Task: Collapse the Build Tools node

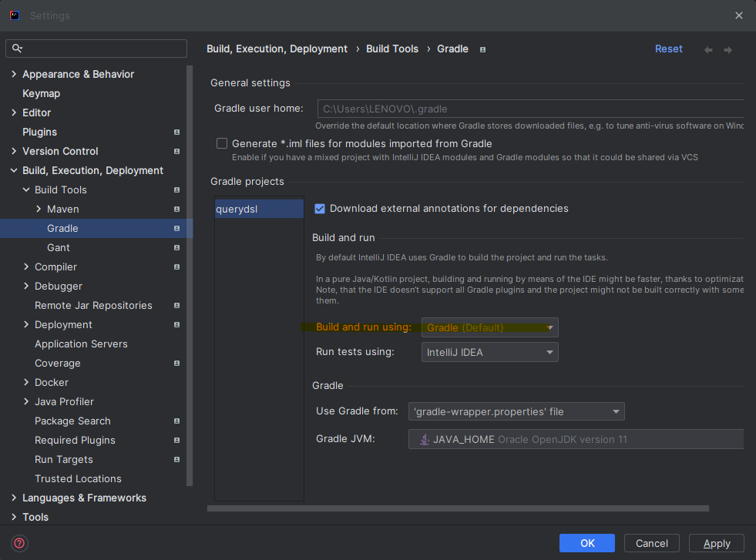Action: [26, 189]
